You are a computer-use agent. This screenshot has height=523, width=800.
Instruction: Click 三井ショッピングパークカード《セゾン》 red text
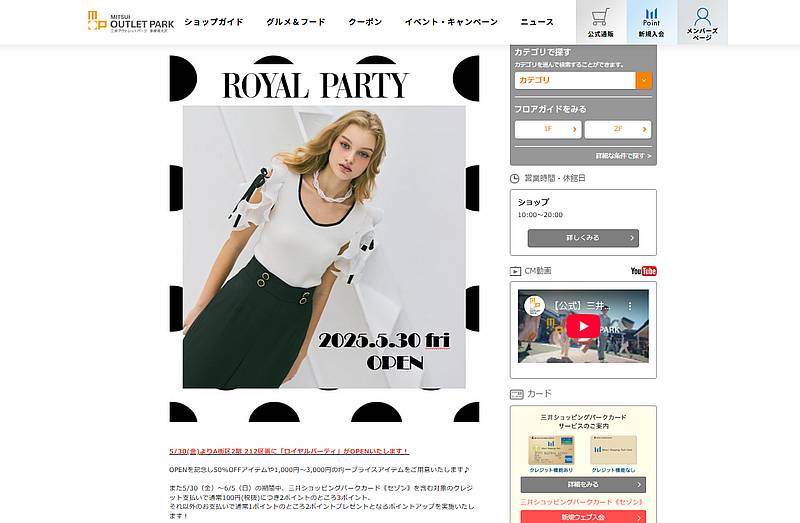(x=582, y=502)
